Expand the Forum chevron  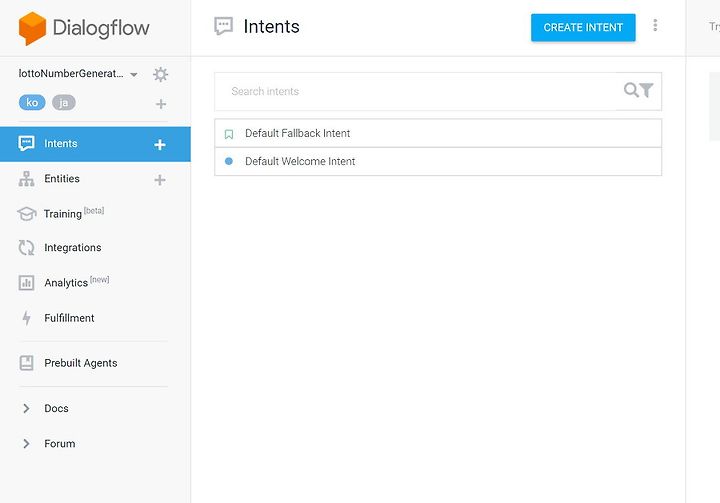click(26, 444)
